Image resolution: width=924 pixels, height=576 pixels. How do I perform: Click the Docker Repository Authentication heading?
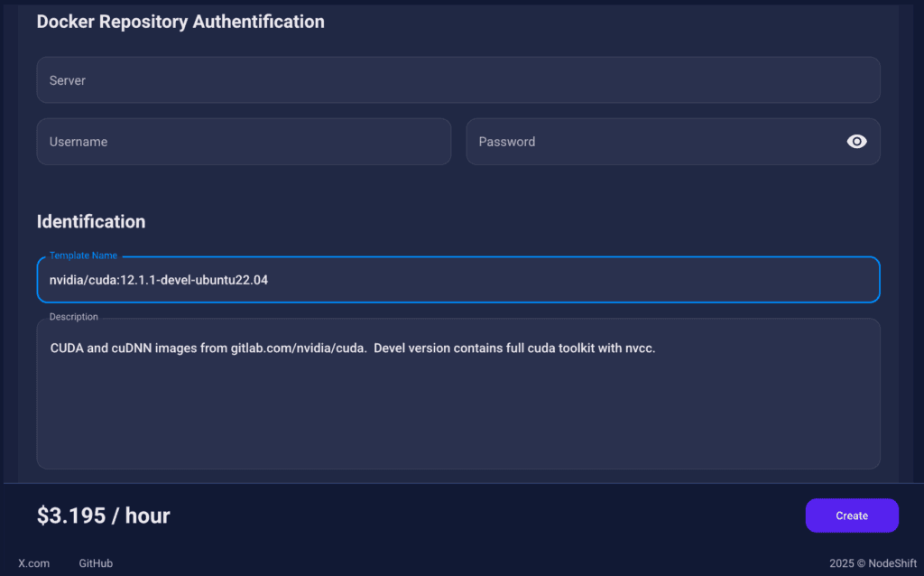[180, 22]
